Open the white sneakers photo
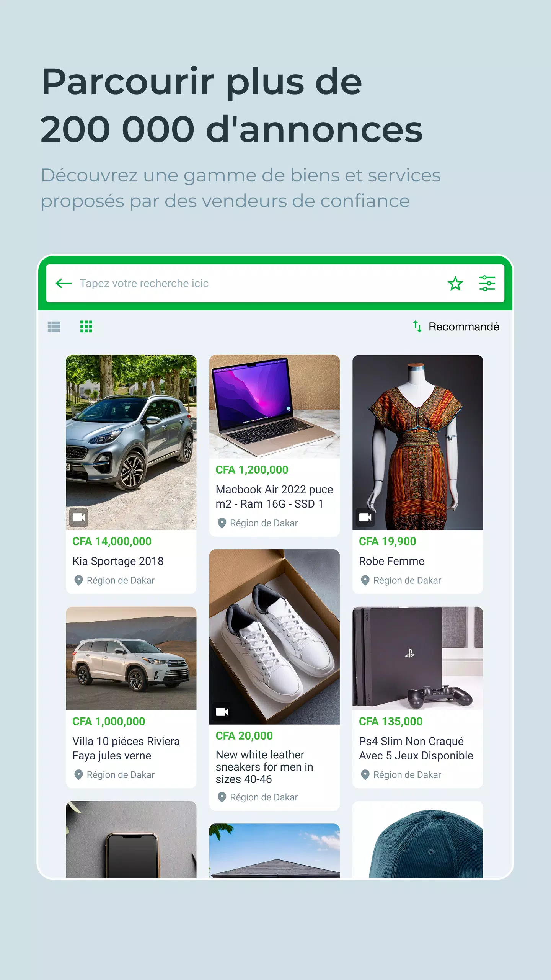The width and height of the screenshot is (551, 980). click(x=274, y=637)
